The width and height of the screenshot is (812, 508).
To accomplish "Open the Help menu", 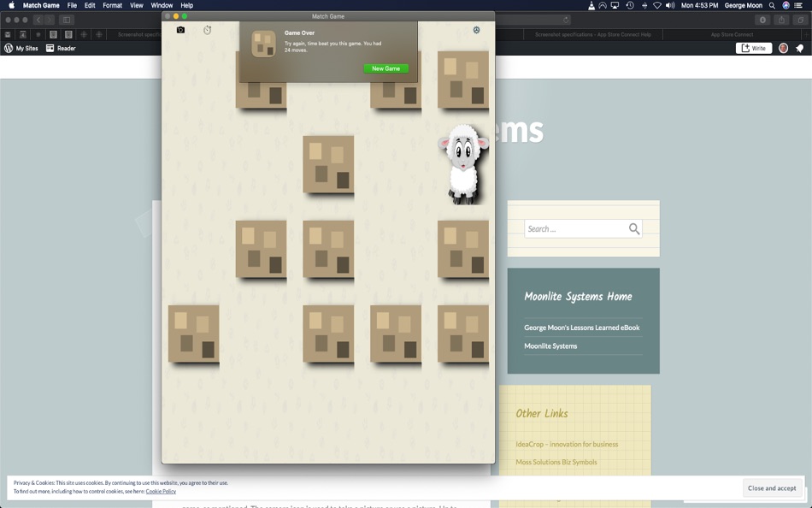I will tap(186, 5).
